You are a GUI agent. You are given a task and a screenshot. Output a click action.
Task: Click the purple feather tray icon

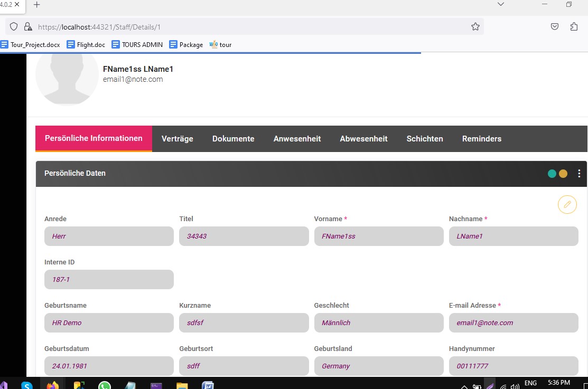[490, 385]
